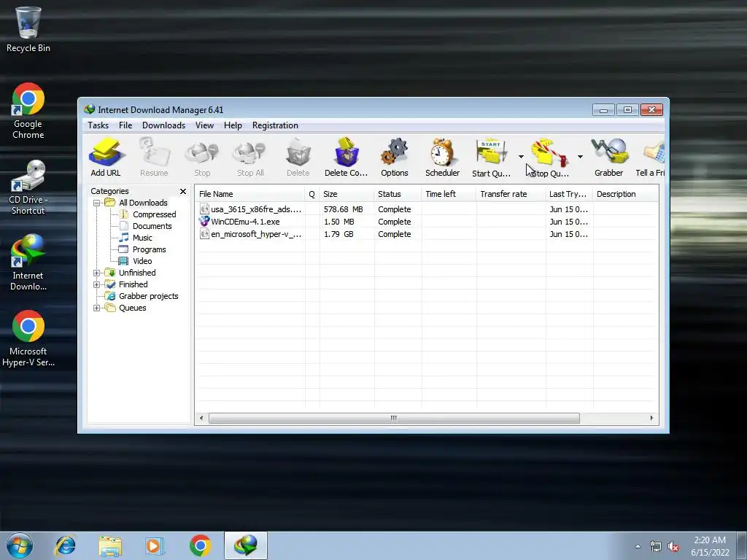Click the Q column header

click(x=312, y=194)
